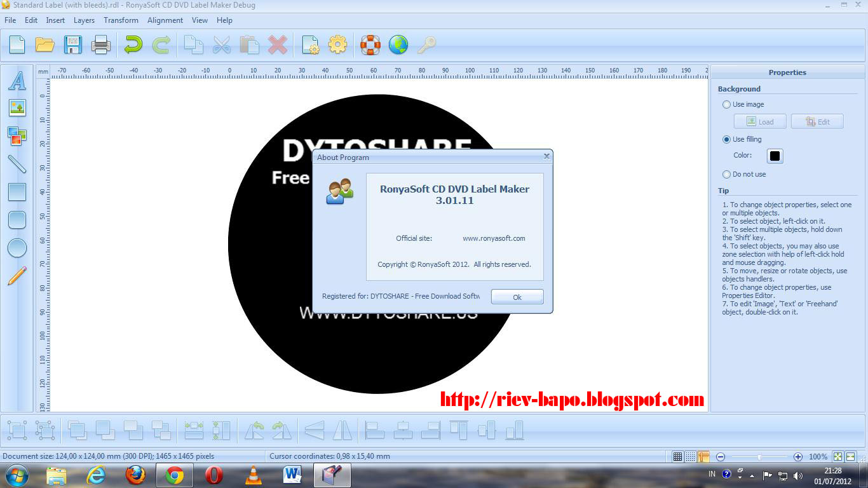Image resolution: width=868 pixels, height=488 pixels.
Task: Select the Rounded Rectangle tool
Action: [x=17, y=219]
